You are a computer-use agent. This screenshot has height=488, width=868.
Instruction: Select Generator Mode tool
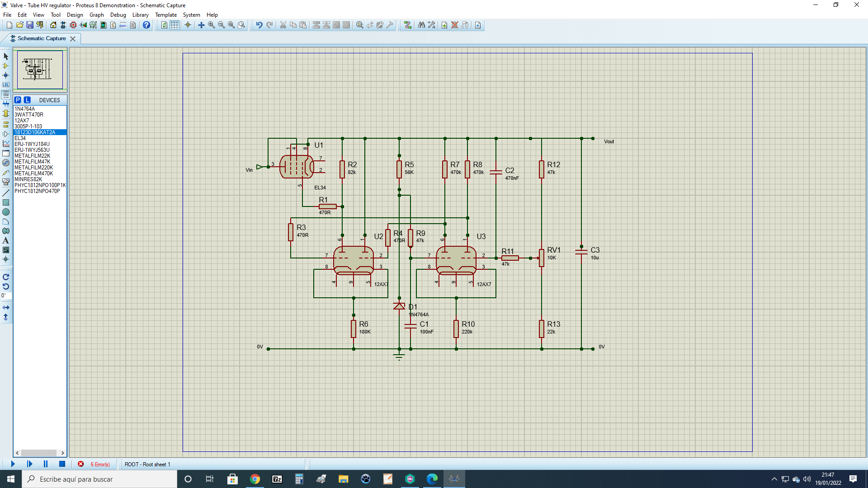tap(6, 163)
